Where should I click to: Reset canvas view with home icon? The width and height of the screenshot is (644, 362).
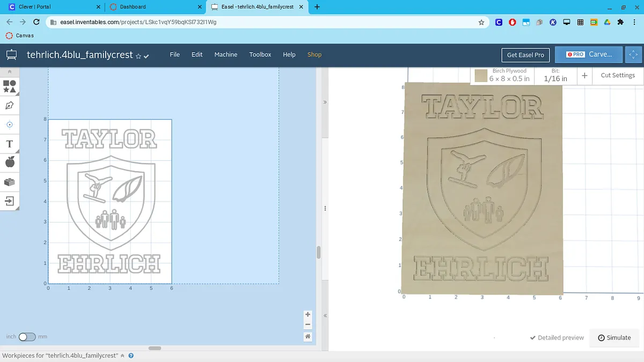tap(308, 337)
